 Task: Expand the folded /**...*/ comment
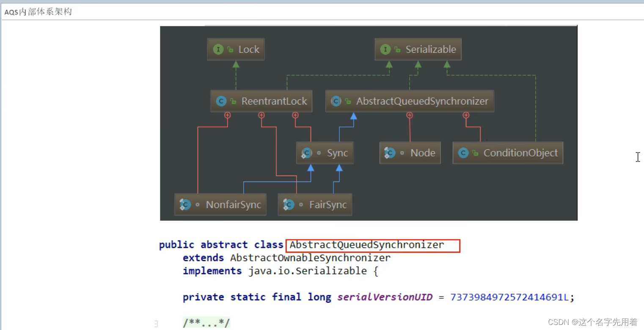(206, 323)
